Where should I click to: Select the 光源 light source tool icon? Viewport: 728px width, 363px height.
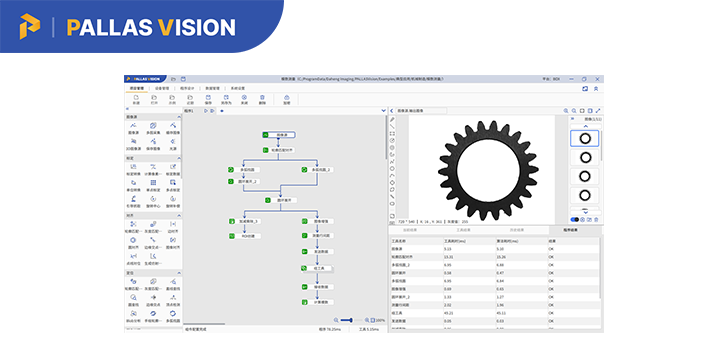coord(172,141)
